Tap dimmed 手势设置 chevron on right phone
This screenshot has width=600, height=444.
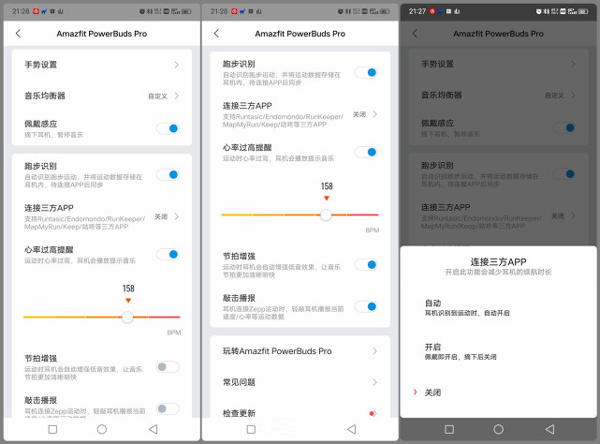tap(573, 64)
